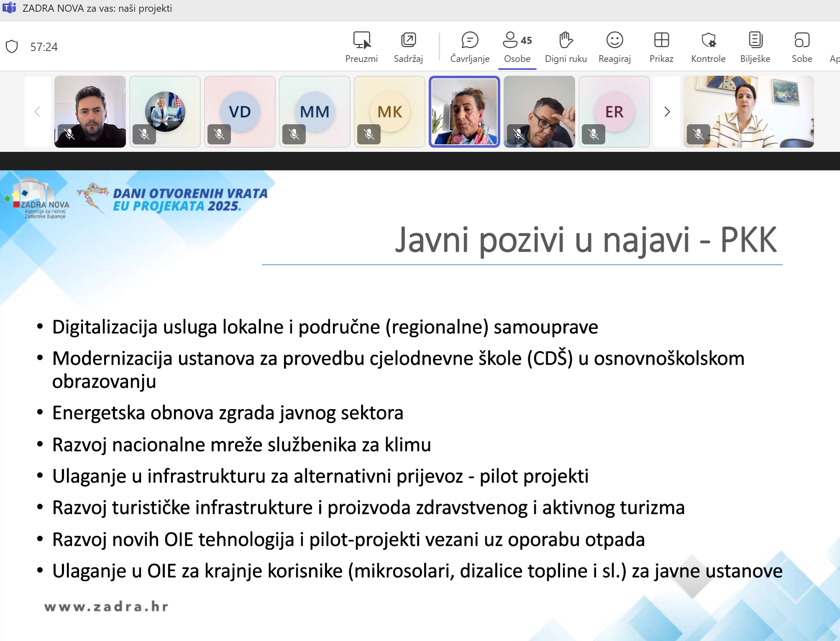This screenshot has width=840, height=641.
Task: Click the www.zadra.hr link on slide
Action: [107, 607]
